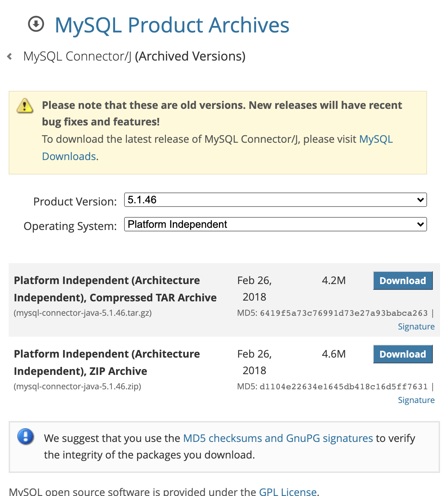The width and height of the screenshot is (448, 496).
Task: Click filename mysql-connector-java-5.1.46.tar.gz
Action: (x=83, y=313)
